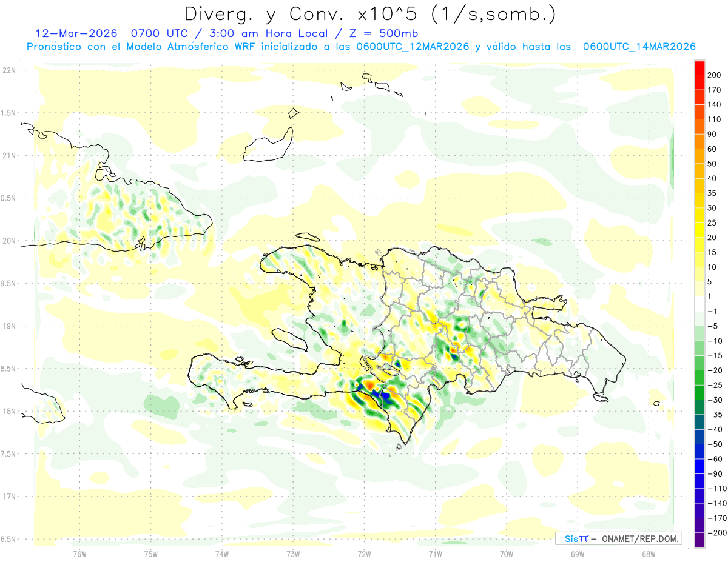Click the legend value '-40'
Screen dimensions: 728x562
[x=715, y=429]
